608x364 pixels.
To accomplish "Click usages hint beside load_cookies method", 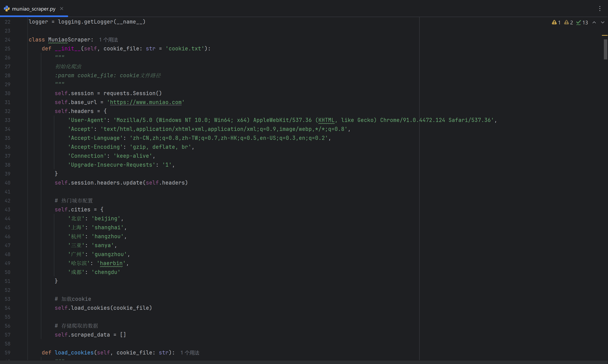I will click(190, 353).
